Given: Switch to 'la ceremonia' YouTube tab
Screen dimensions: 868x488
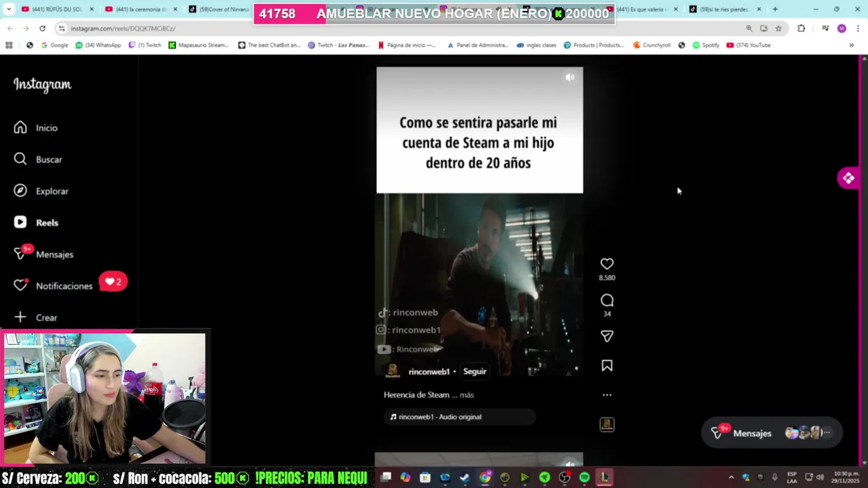Looking at the screenshot, I should tap(141, 9).
